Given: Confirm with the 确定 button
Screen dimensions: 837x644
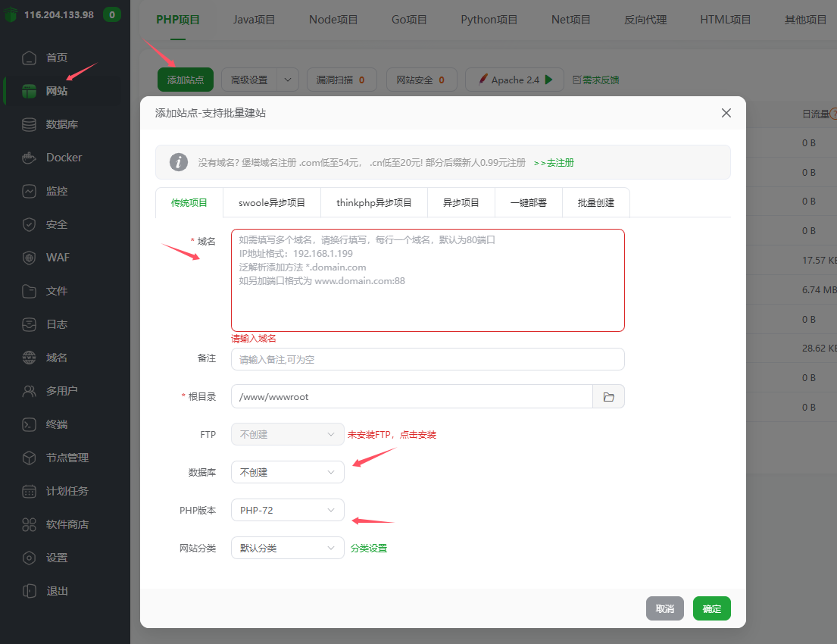Looking at the screenshot, I should pos(711,608).
